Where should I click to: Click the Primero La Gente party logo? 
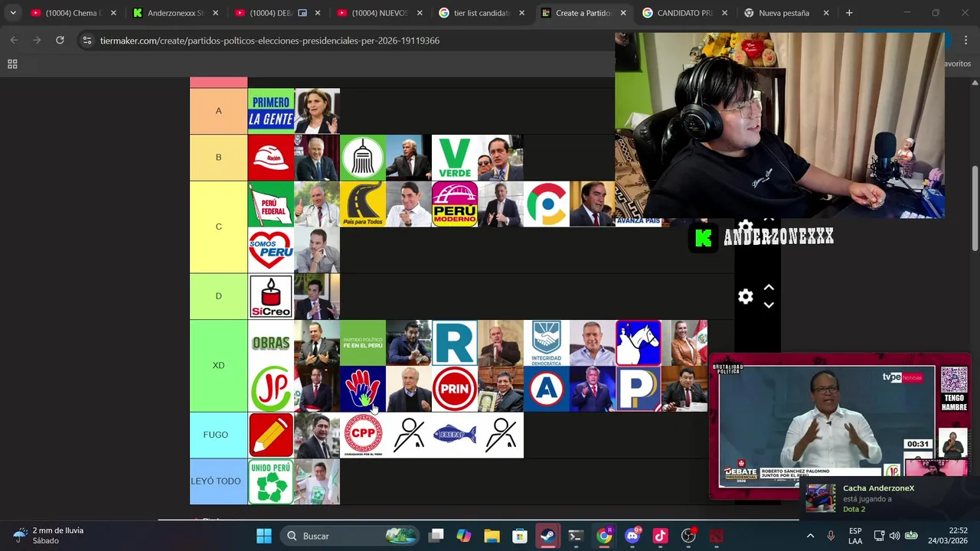271,111
